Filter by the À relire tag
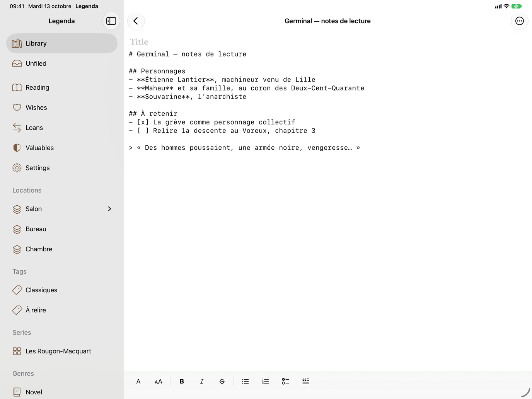The image size is (532, 399). pos(62,310)
